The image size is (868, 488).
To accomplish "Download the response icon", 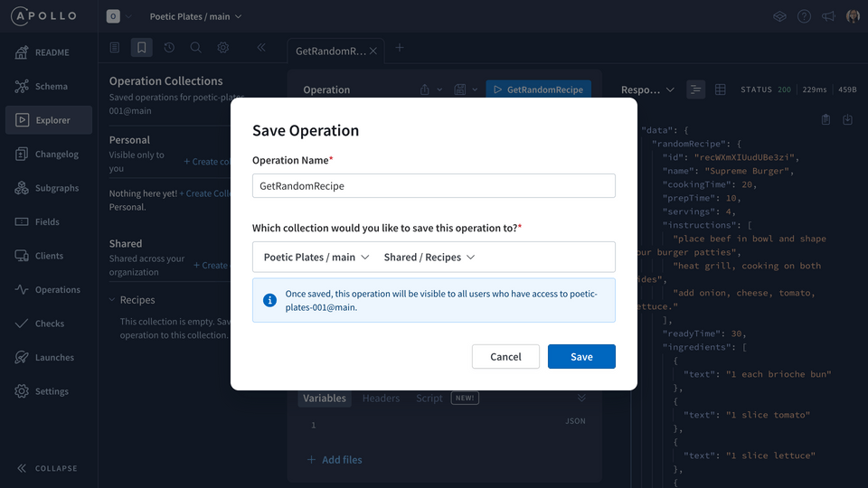I will (x=847, y=119).
